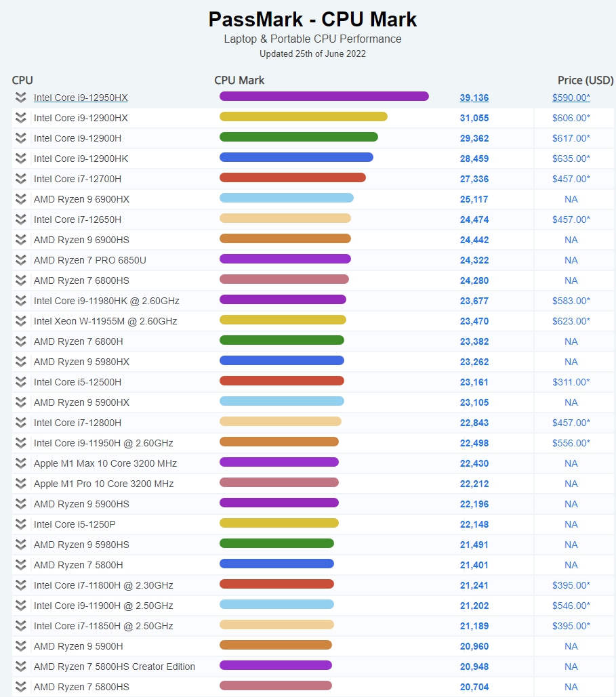The height and width of the screenshot is (697, 616).
Task: Click the red bar for Intel Core i5-12500H
Action: pyautogui.click(x=282, y=381)
